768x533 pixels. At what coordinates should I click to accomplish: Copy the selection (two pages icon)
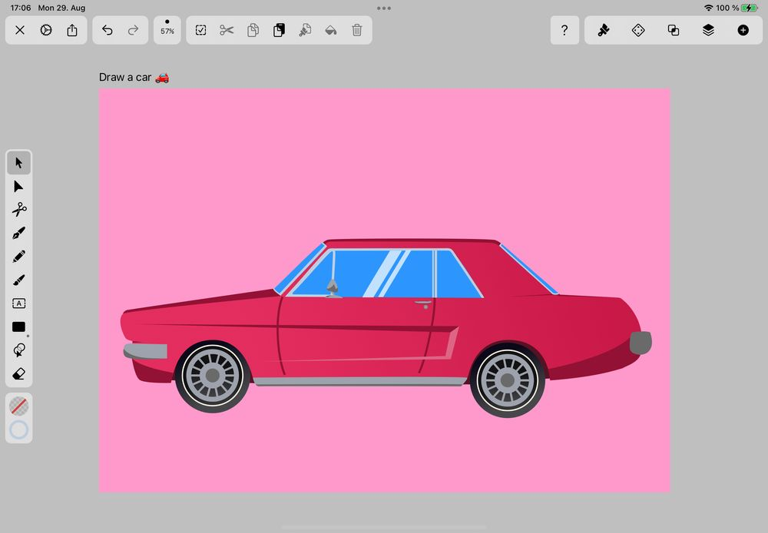(253, 30)
